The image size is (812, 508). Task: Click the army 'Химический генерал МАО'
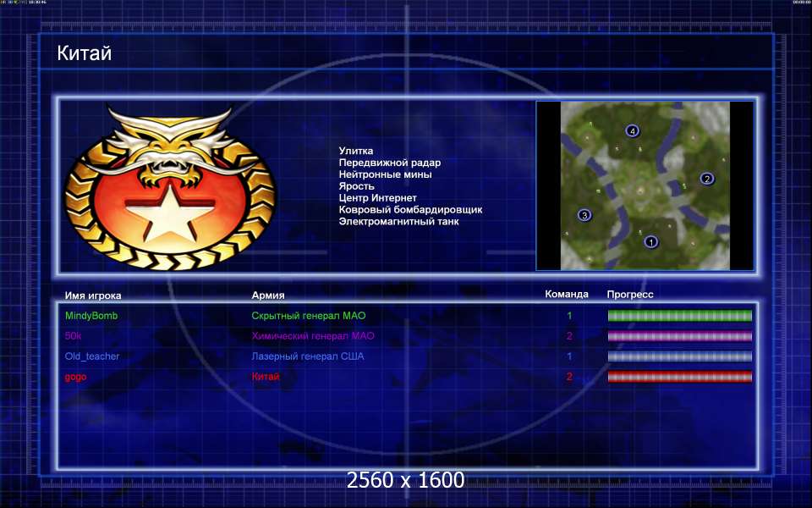coord(313,336)
